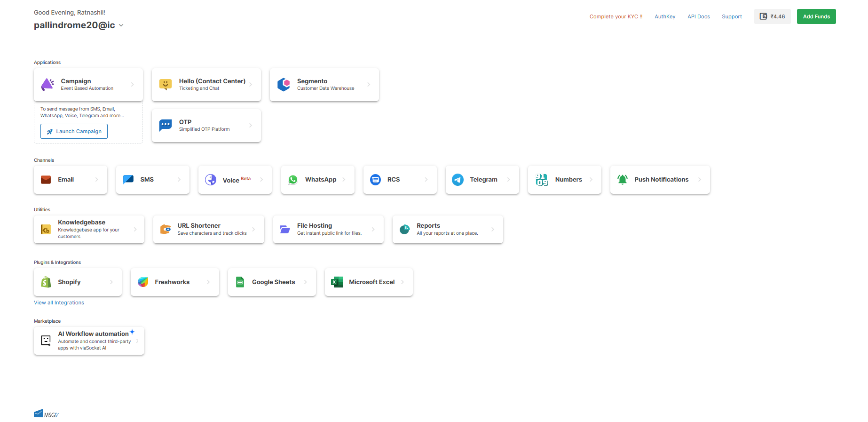Click the rocket icon in Launch Campaign
The image size is (868, 422).
50,132
